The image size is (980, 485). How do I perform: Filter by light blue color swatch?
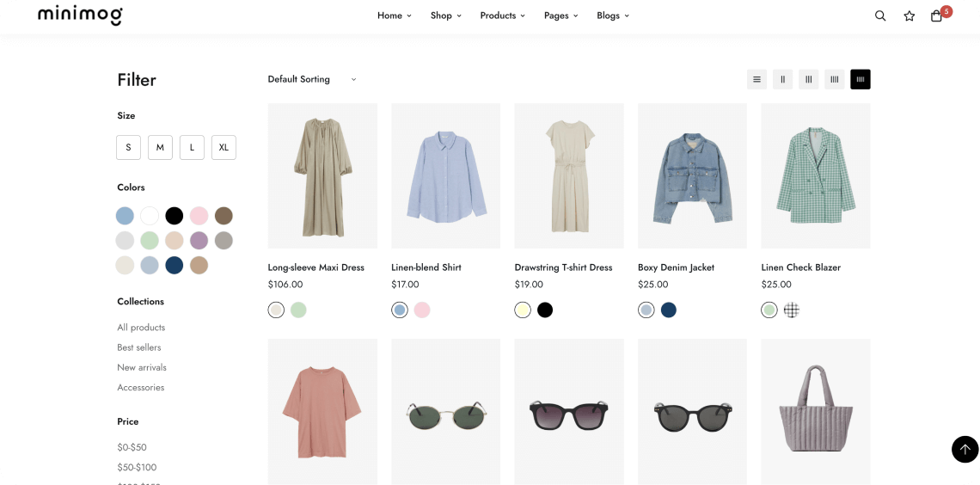(x=125, y=216)
